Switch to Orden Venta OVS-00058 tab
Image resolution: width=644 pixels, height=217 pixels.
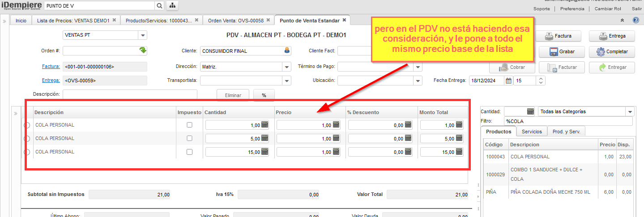tap(235, 21)
